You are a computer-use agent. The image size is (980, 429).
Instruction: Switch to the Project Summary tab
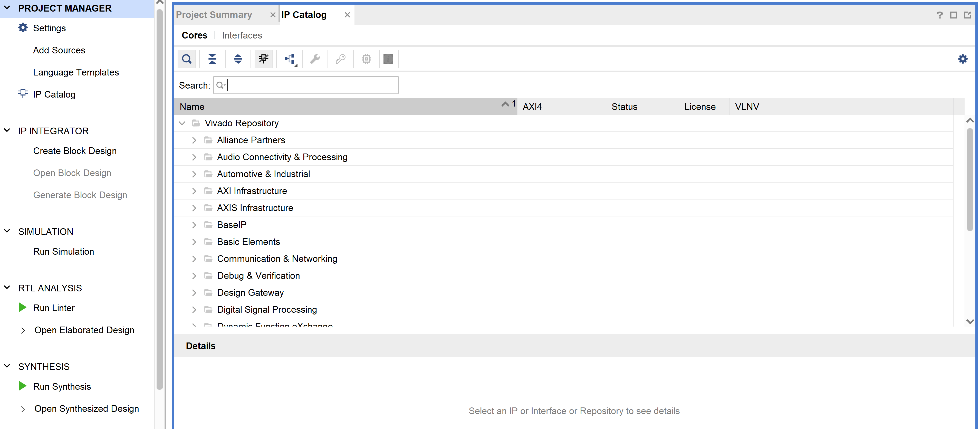point(214,15)
